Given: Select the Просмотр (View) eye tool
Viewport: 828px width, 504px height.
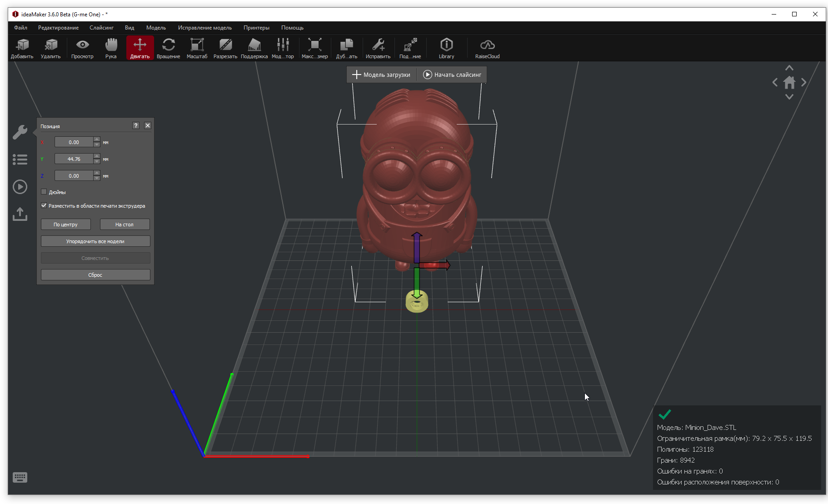Looking at the screenshot, I should tap(82, 48).
